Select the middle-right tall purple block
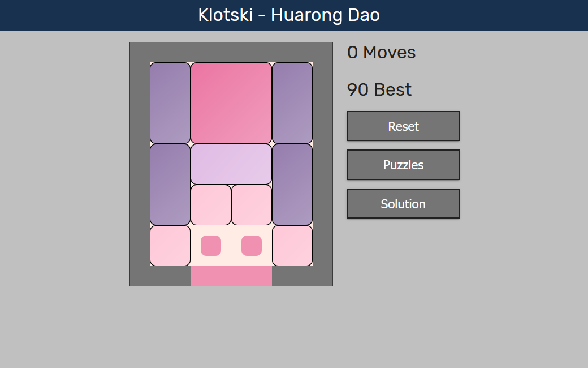This screenshot has height=368, width=588. coord(292,184)
